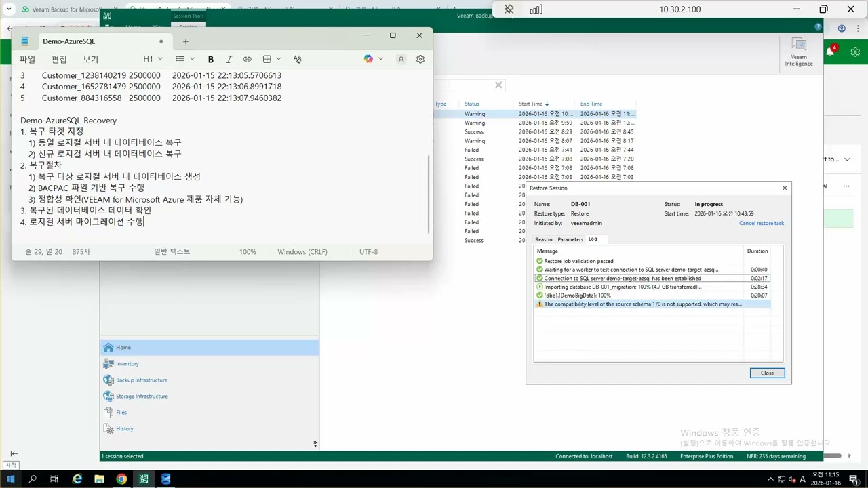The width and height of the screenshot is (868, 488).
Task: Open Inventory view in Veeam
Action: (x=210, y=364)
